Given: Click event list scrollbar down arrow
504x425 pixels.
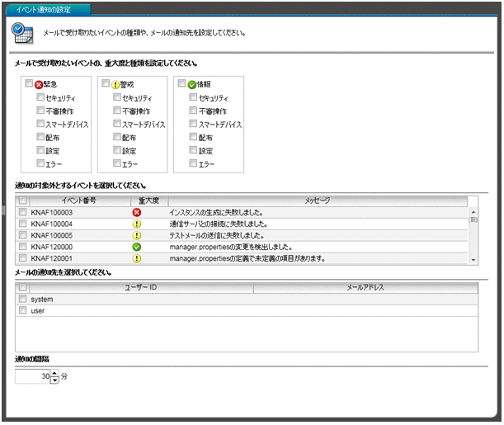Looking at the screenshot, I should 473,260.
